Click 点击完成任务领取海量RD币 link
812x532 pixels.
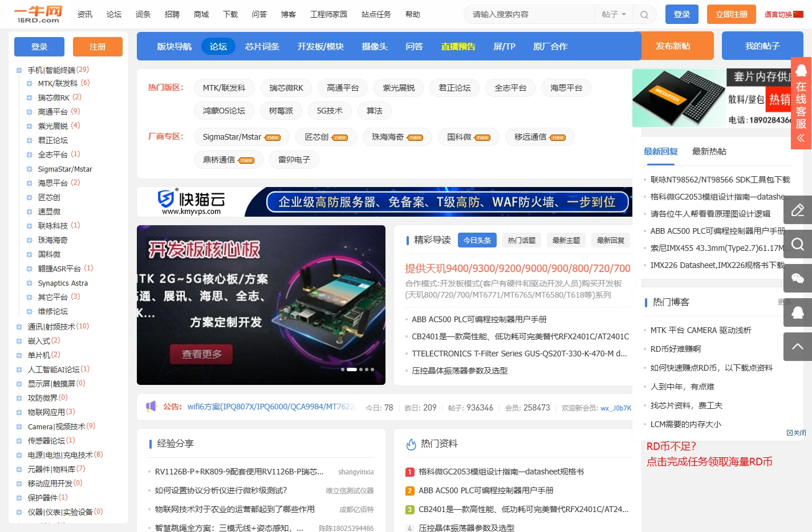[709, 461]
